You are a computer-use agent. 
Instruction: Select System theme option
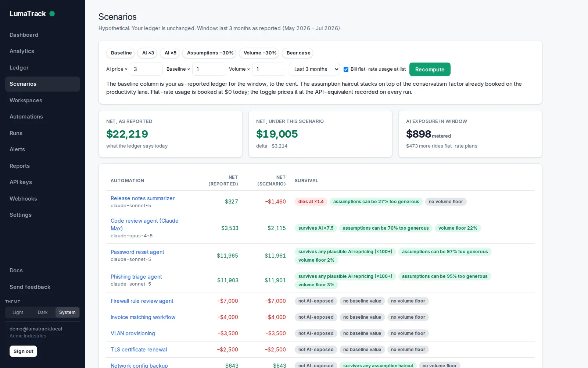click(67, 312)
